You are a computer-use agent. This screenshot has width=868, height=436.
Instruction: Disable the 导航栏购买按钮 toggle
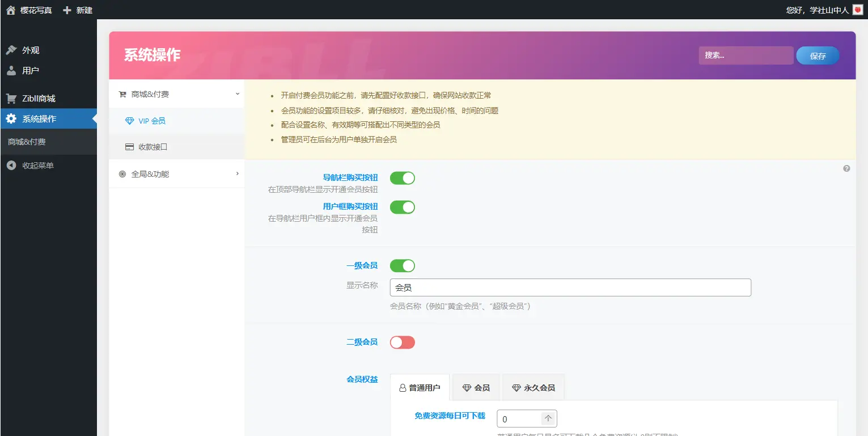point(402,177)
